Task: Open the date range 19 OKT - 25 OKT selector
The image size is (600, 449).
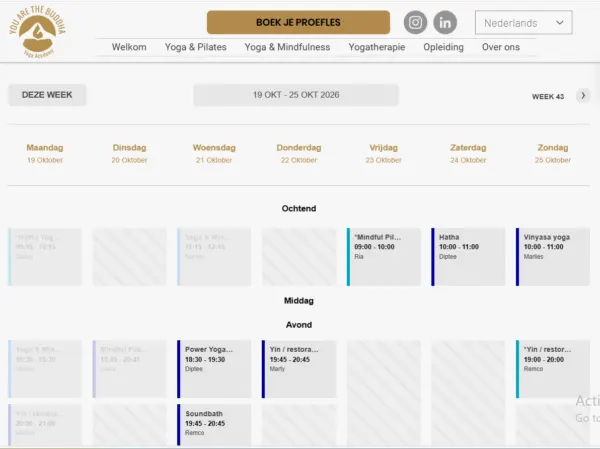Action: point(296,95)
